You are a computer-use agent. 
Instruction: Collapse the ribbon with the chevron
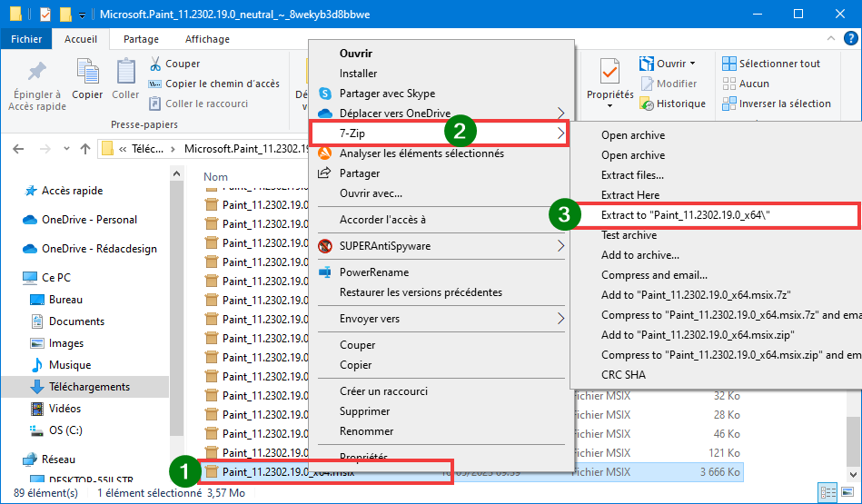(x=831, y=38)
